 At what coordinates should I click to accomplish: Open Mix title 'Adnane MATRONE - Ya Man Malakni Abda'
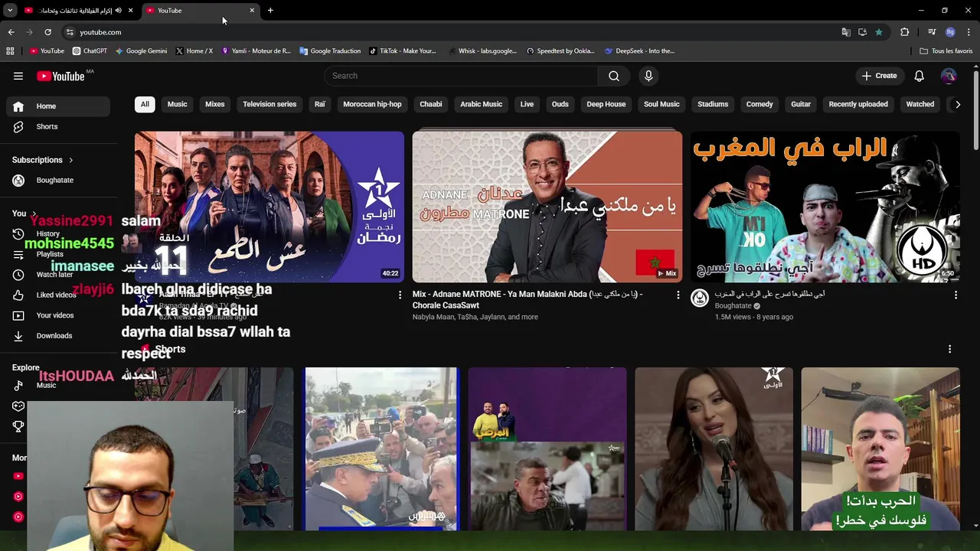[x=528, y=299]
